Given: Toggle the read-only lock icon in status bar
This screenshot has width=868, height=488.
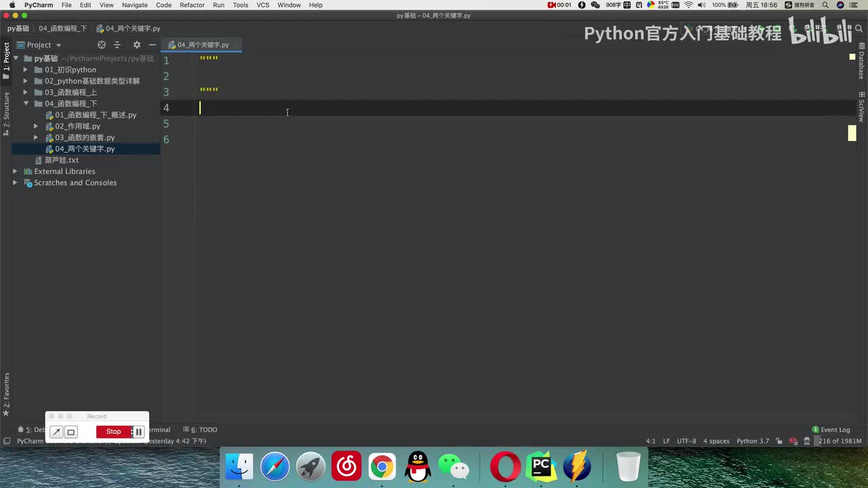Looking at the screenshot, I should 779,441.
